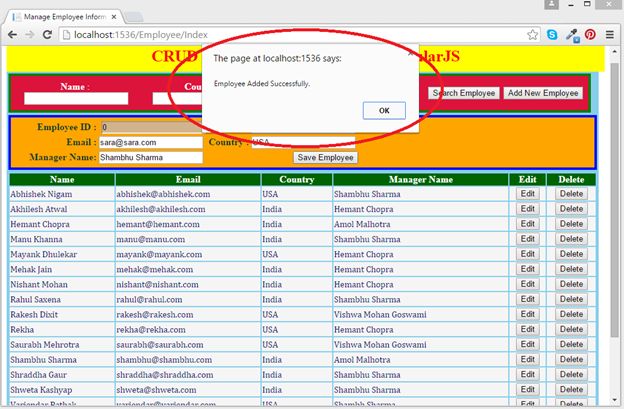Delete the Hemant Chopra employee row

pyautogui.click(x=571, y=224)
